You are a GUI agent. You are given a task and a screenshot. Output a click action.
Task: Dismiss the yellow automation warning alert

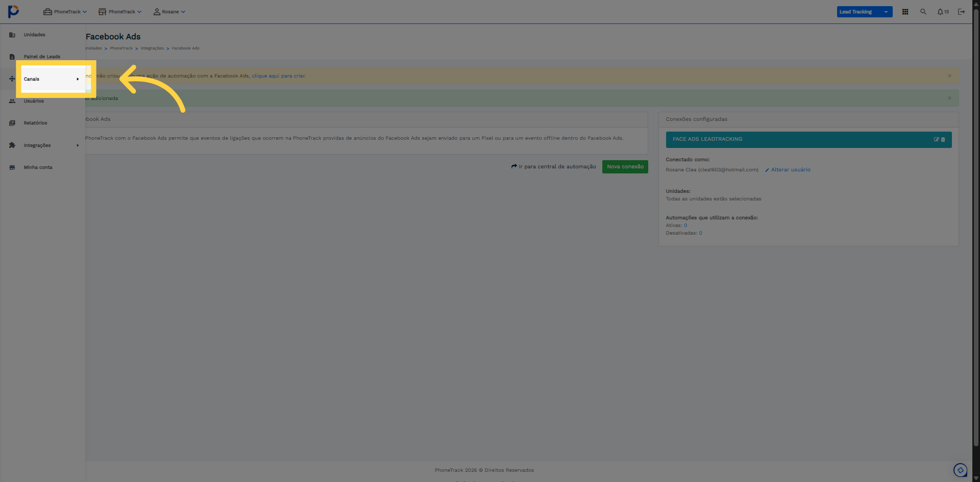coord(949,76)
